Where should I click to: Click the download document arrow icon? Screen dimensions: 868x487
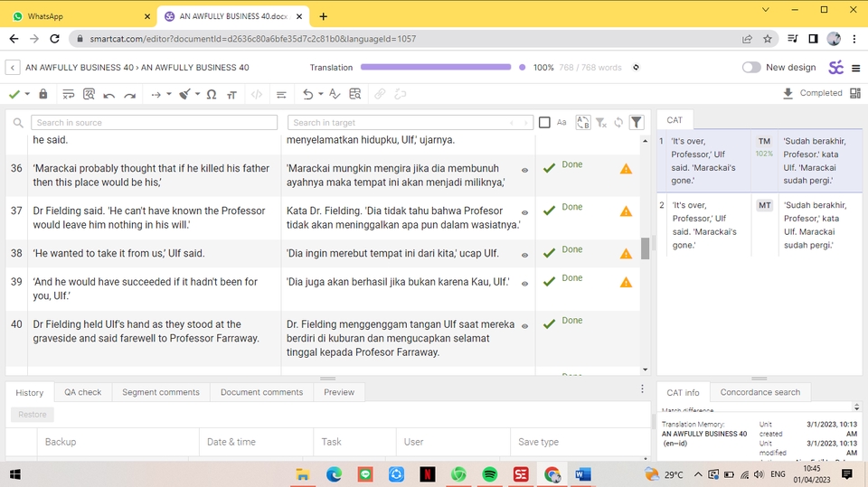pyautogui.click(x=788, y=94)
